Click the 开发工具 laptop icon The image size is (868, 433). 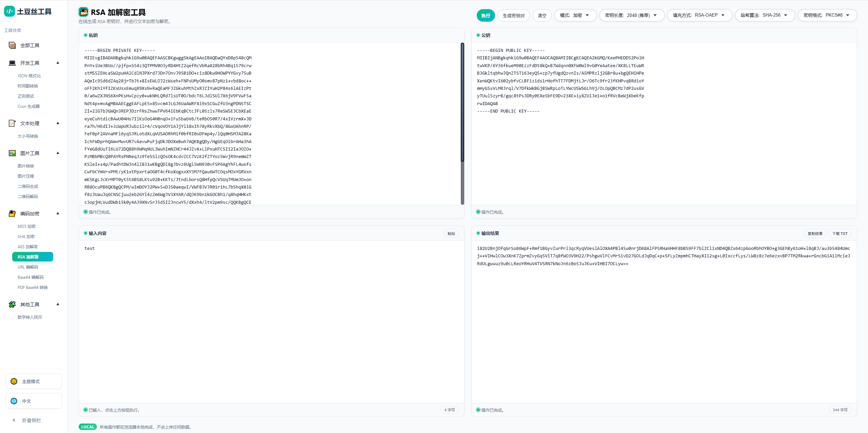pyautogui.click(x=12, y=63)
